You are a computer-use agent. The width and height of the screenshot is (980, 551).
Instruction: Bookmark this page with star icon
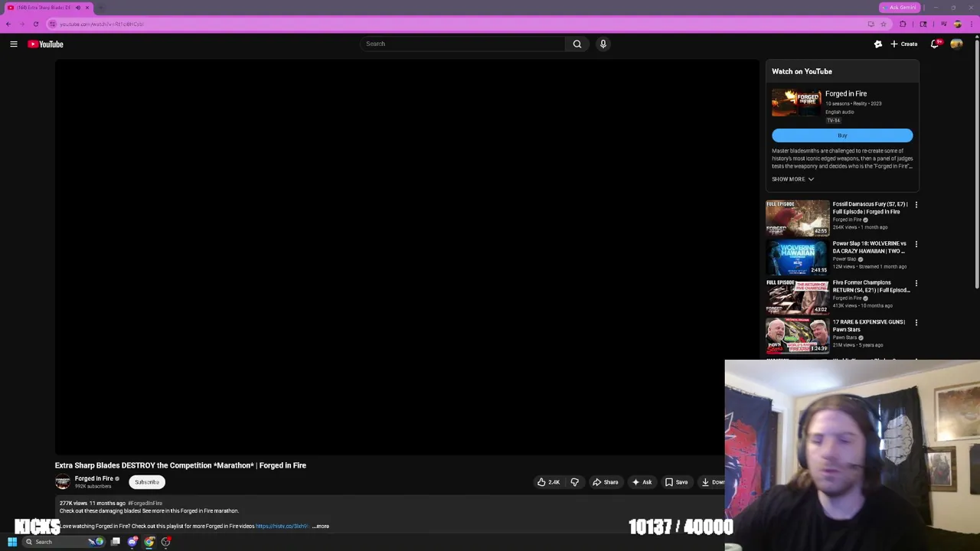click(x=884, y=24)
